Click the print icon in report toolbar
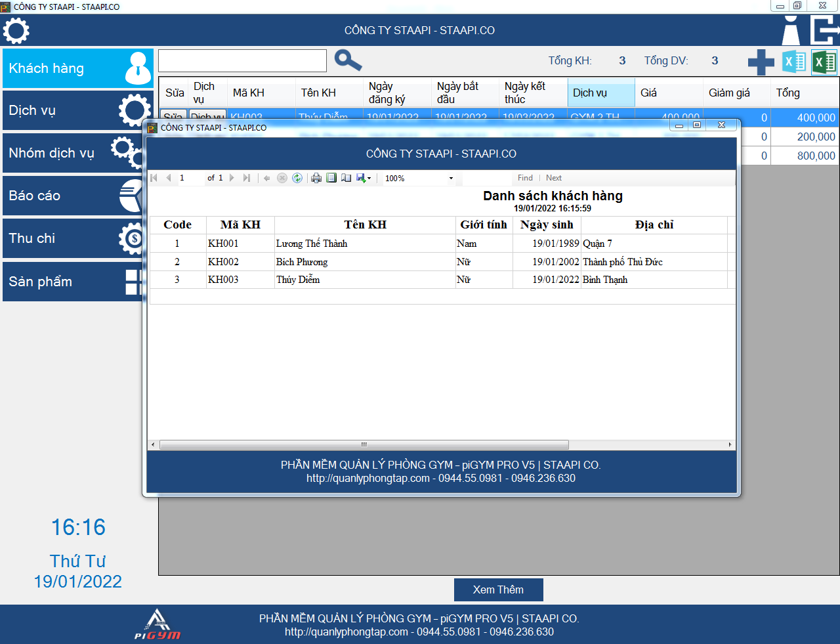 point(316,178)
